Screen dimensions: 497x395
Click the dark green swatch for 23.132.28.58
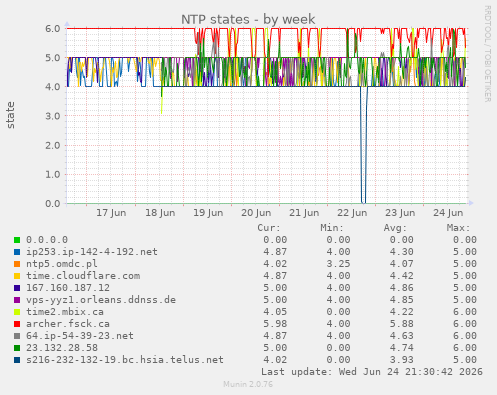click(x=17, y=348)
